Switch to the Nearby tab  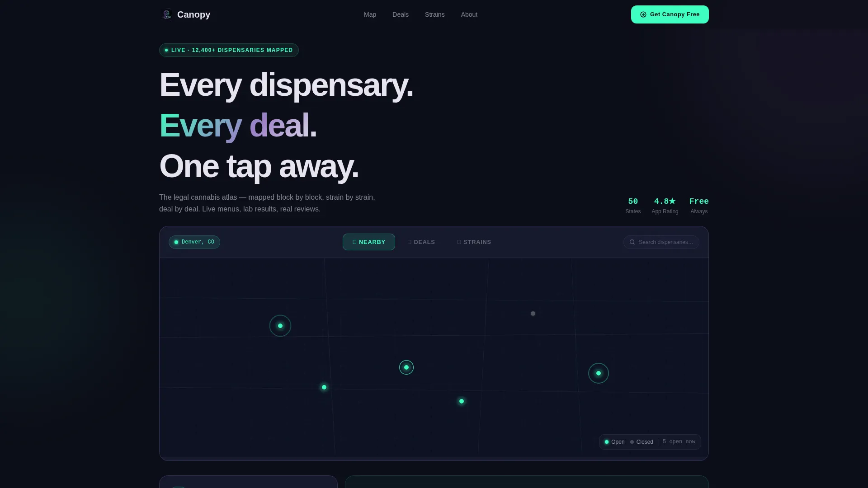(369, 242)
